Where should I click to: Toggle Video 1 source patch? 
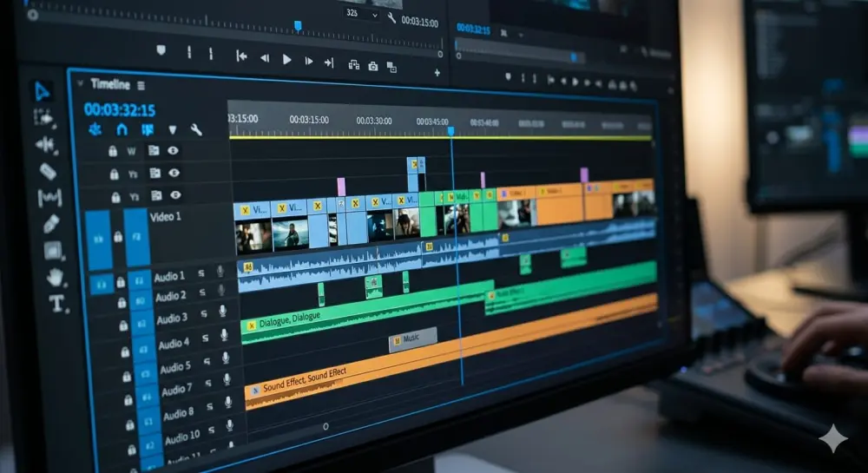point(99,240)
